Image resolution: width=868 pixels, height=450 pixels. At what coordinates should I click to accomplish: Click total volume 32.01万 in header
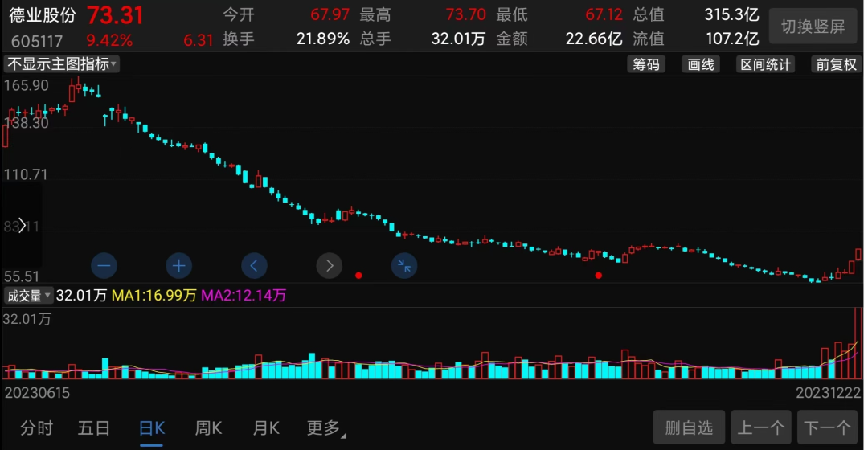[458, 39]
